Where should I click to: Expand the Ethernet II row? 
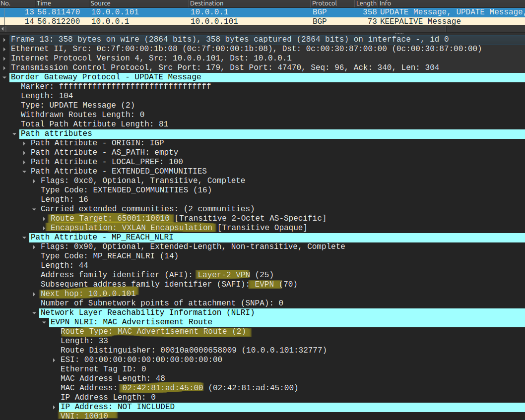click(x=4, y=49)
